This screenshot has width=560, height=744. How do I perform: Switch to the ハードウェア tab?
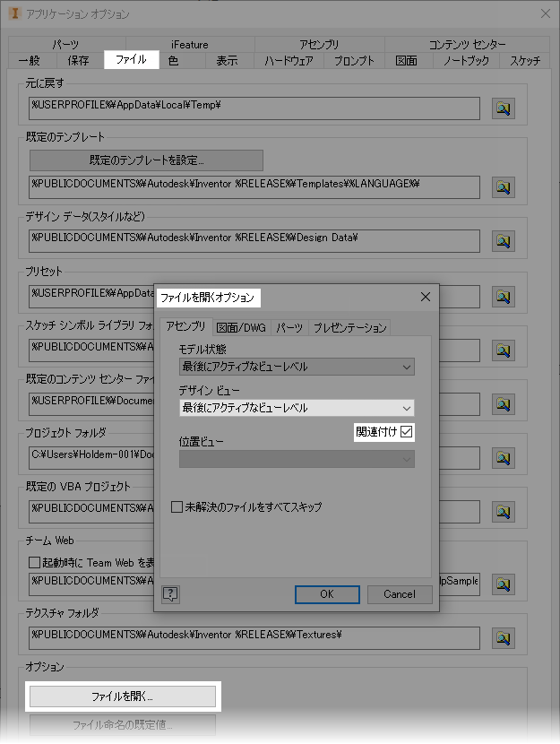coord(289,61)
